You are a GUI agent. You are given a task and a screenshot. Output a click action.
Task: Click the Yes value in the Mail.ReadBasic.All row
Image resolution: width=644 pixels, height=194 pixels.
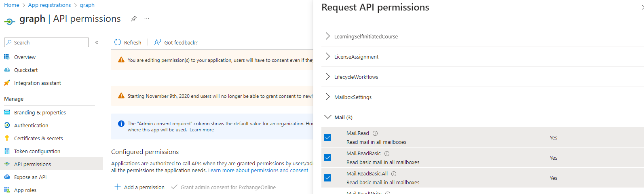click(553, 178)
